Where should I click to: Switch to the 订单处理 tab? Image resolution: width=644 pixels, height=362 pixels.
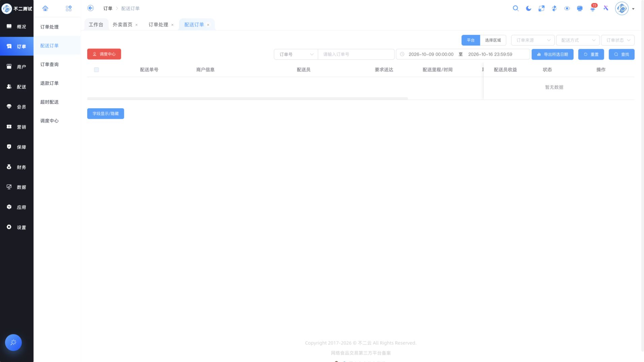[x=158, y=25]
